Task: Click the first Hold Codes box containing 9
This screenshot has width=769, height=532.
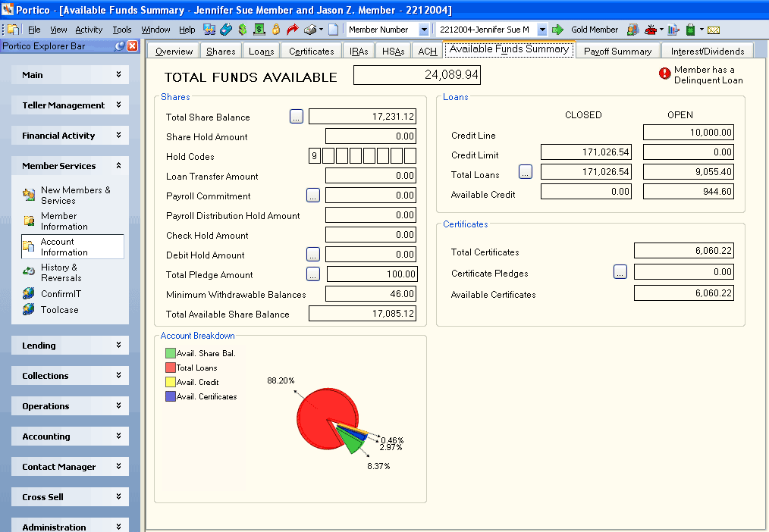Action: 315,156
